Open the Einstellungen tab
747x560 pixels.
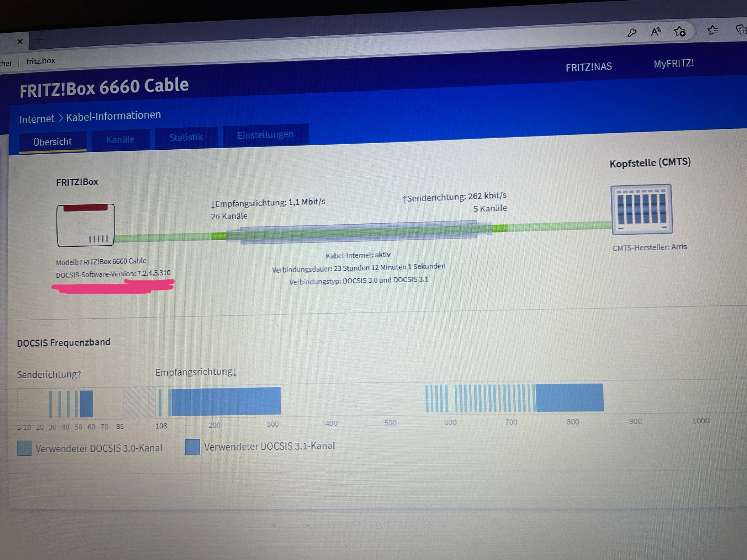tap(265, 135)
